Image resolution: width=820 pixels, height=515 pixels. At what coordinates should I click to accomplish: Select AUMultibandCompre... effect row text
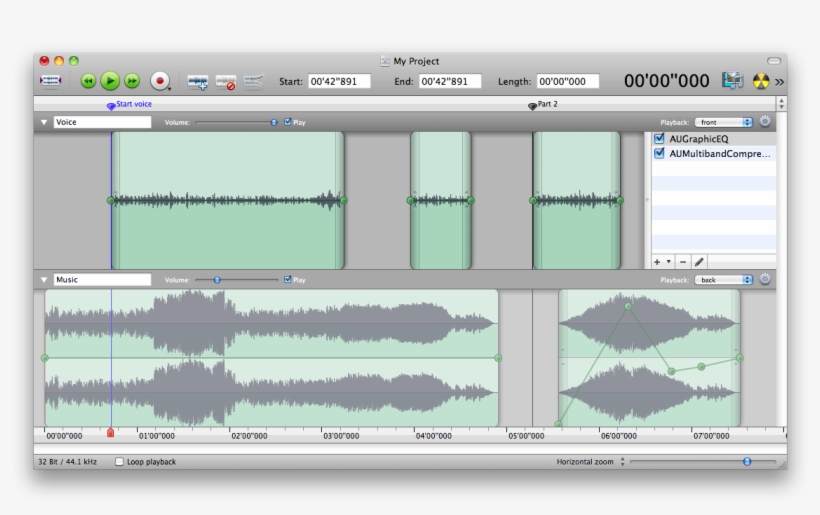click(720, 154)
